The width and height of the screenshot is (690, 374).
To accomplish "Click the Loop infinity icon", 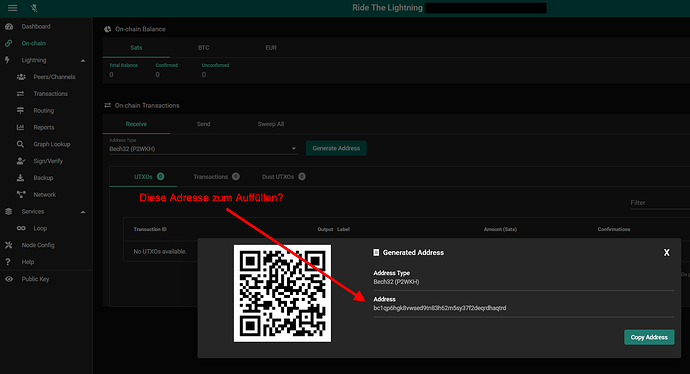I will (21, 228).
